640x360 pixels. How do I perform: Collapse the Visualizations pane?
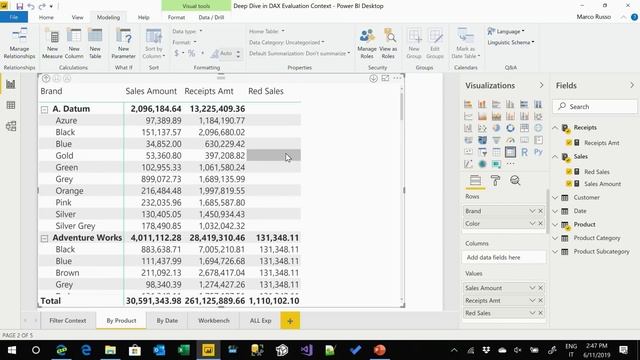[541, 85]
